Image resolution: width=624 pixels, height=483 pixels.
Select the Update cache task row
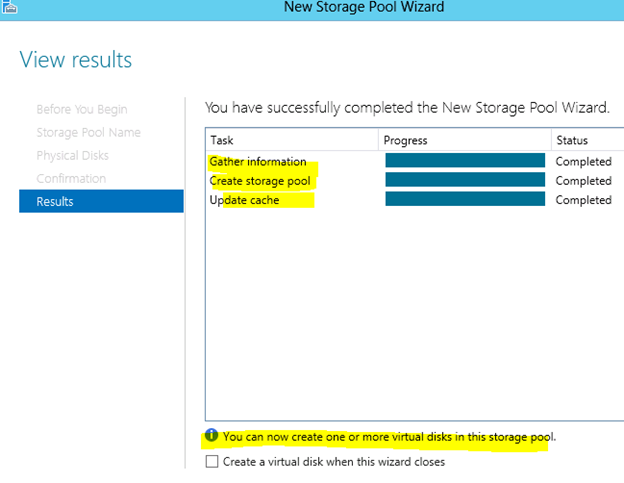tap(415, 200)
